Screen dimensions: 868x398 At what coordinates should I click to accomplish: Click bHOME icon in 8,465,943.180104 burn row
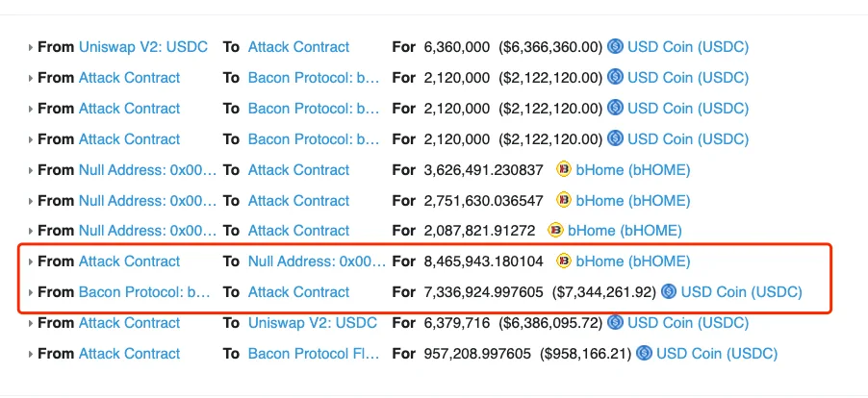click(564, 261)
